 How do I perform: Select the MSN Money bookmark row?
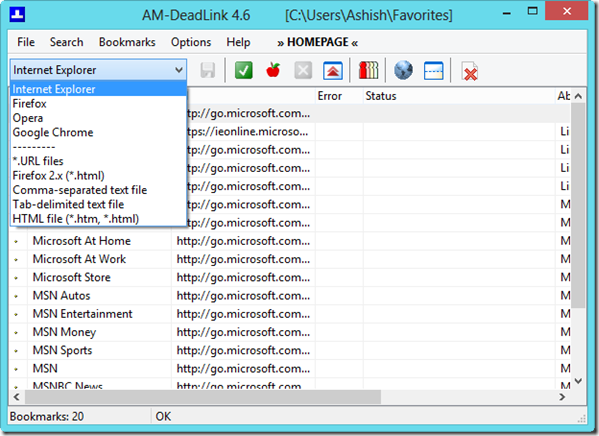[290, 332]
